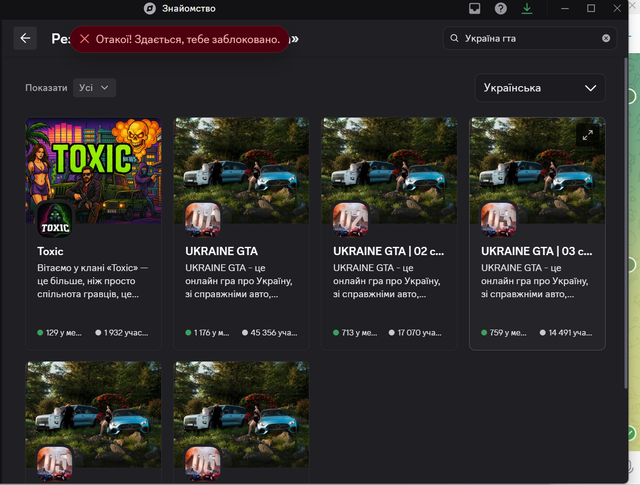Click the 129 online count on Toxic
Image resolution: width=640 pixels, height=485 pixels.
click(x=60, y=333)
